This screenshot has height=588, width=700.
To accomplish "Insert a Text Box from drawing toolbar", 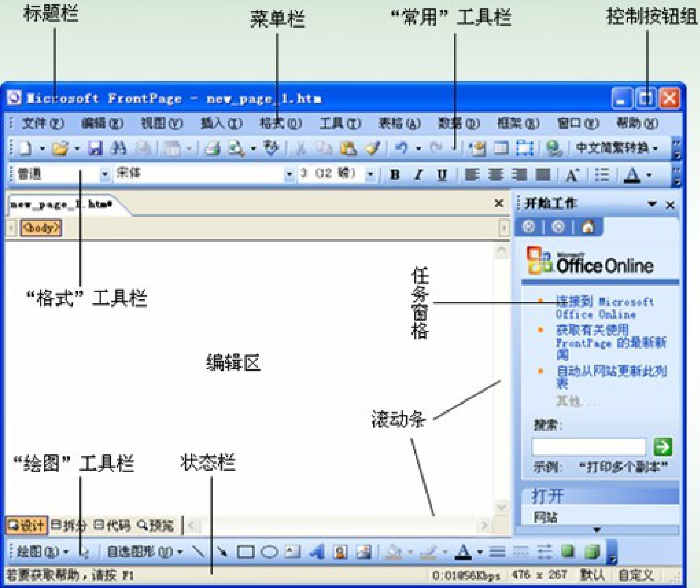I will click(293, 552).
